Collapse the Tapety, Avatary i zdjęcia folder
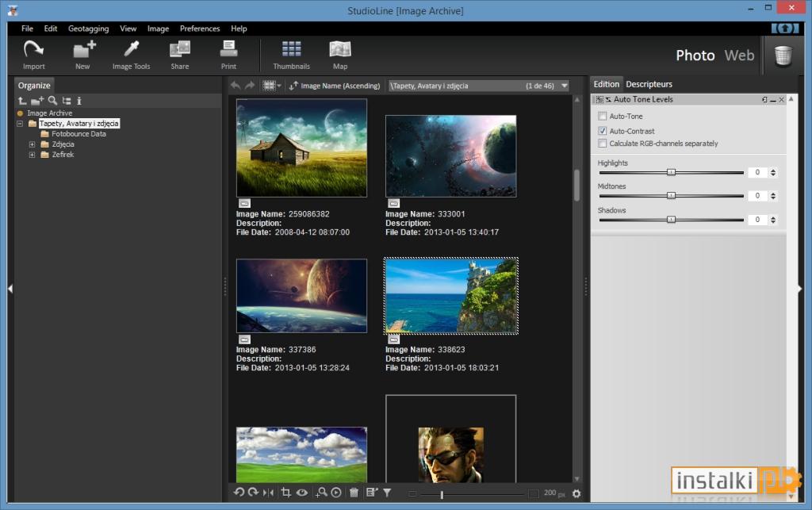This screenshot has height=510, width=812. click(20, 124)
